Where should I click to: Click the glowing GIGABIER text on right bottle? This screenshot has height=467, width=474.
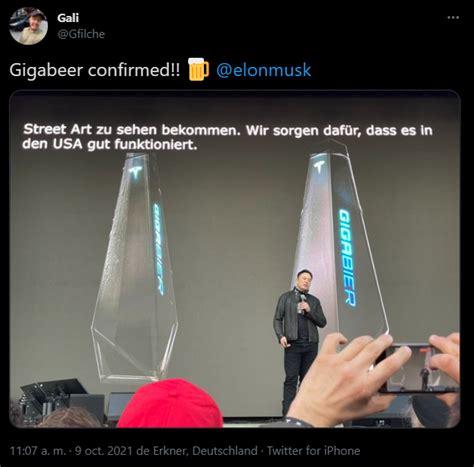(x=347, y=257)
